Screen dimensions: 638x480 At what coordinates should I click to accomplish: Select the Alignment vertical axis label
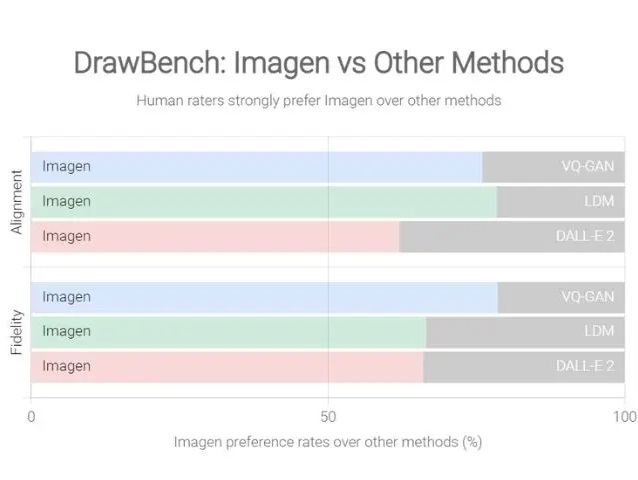coord(15,202)
